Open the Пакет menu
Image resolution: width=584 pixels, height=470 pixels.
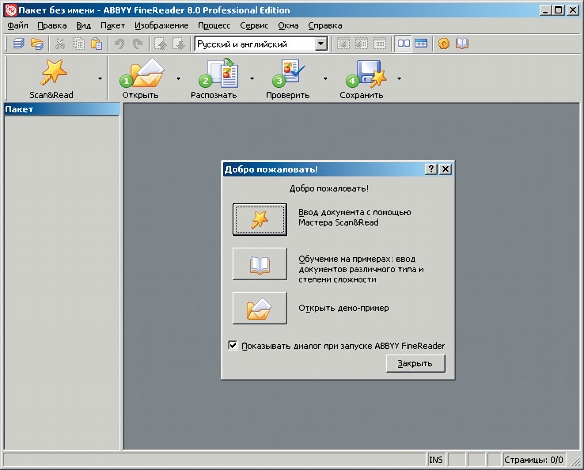point(112,26)
